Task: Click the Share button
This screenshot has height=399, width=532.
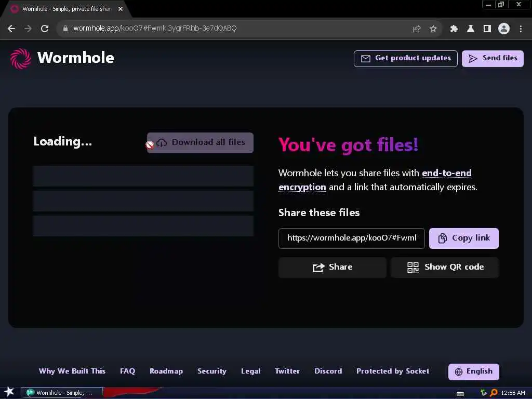Action: coord(332,268)
